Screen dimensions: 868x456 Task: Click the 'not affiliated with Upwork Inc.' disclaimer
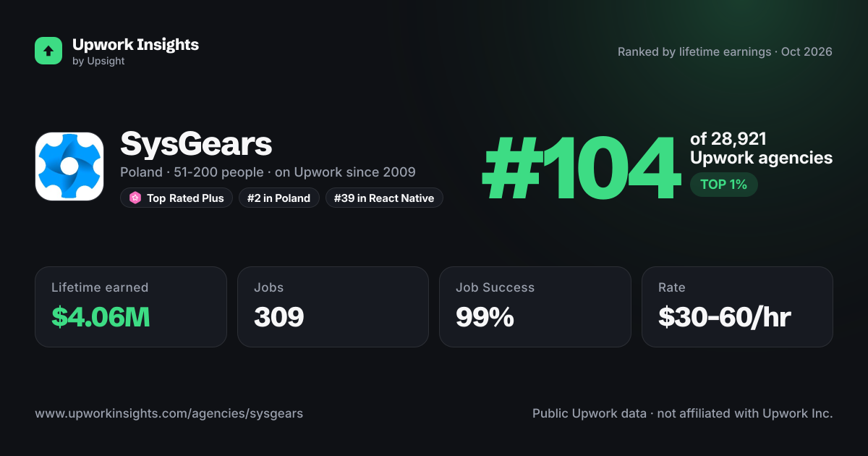pos(744,414)
